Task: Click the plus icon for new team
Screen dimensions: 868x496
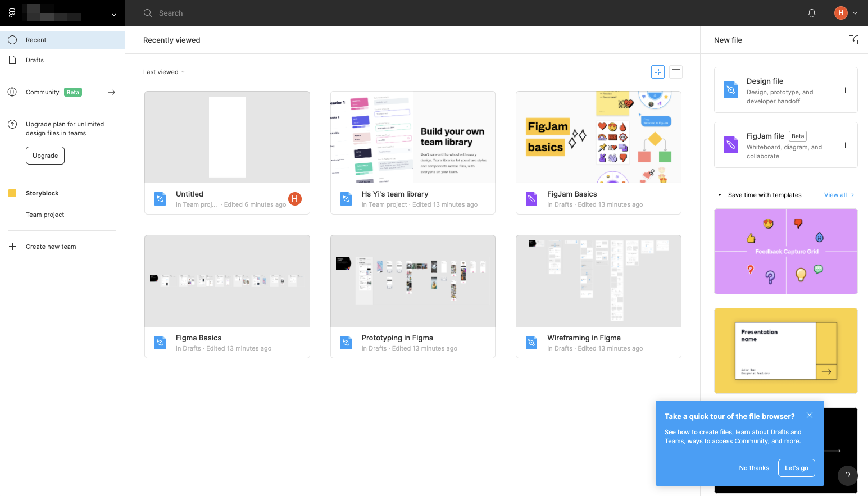Action: 12,247
